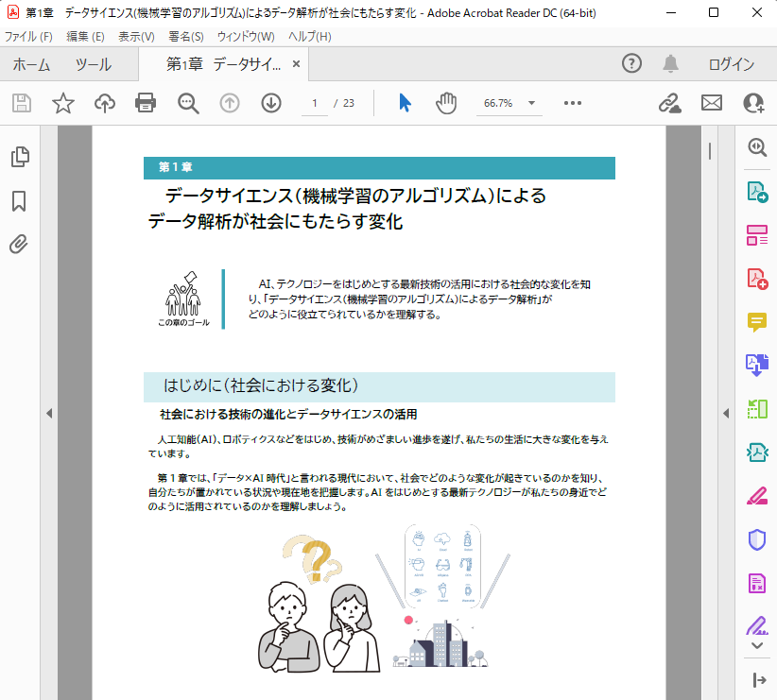
Task: Click the print icon
Action: tap(145, 104)
